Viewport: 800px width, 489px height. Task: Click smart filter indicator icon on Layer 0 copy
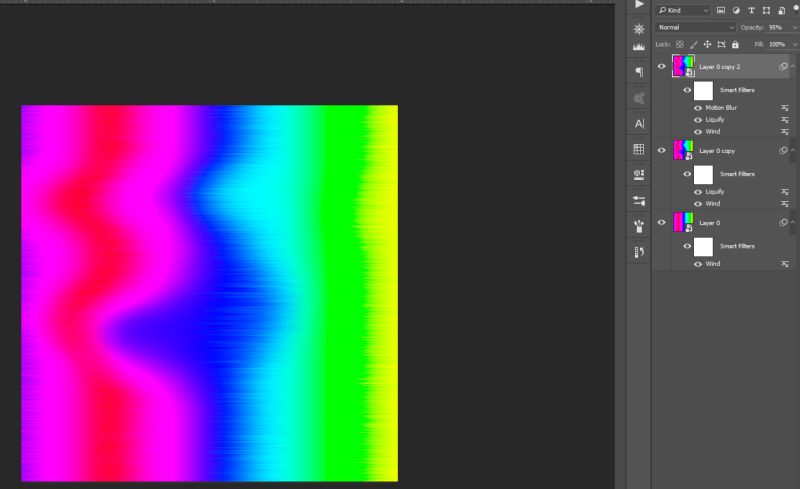(x=783, y=151)
